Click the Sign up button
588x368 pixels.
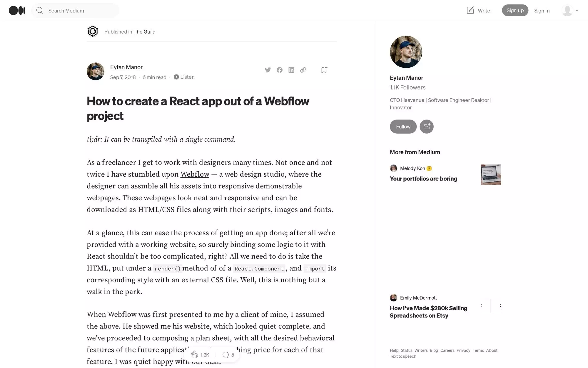(x=515, y=10)
